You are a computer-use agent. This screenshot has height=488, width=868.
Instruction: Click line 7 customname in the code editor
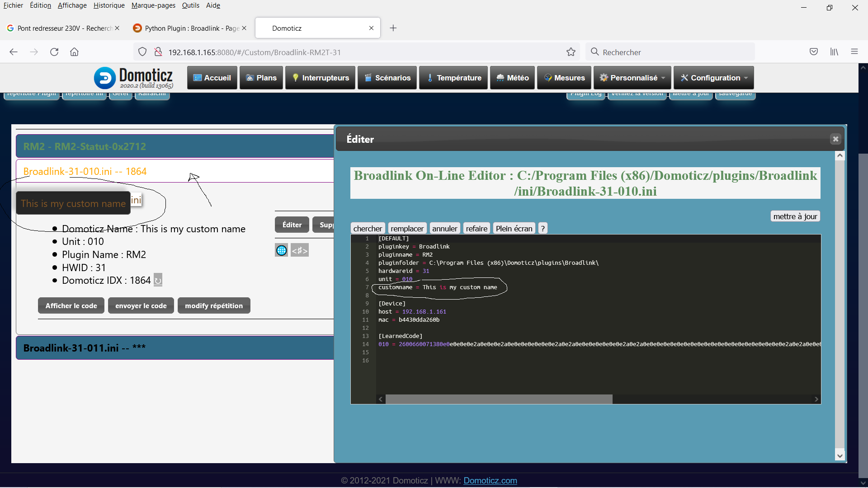tap(438, 287)
